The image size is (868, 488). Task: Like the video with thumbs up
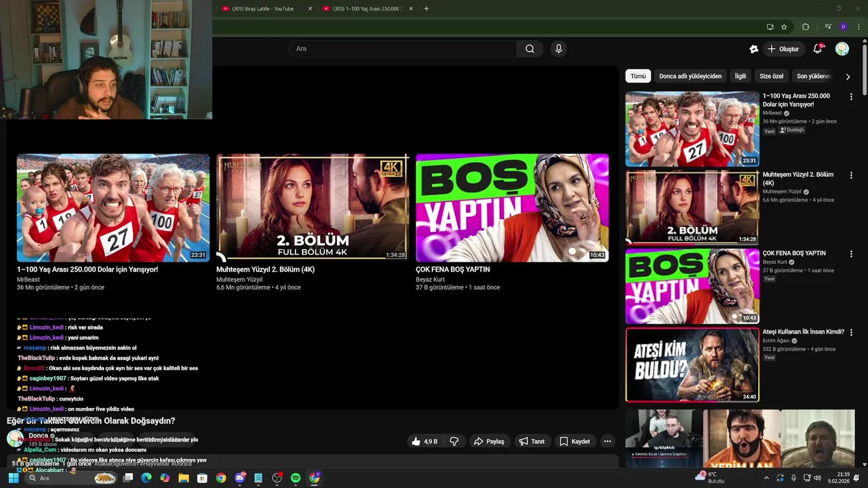425,441
